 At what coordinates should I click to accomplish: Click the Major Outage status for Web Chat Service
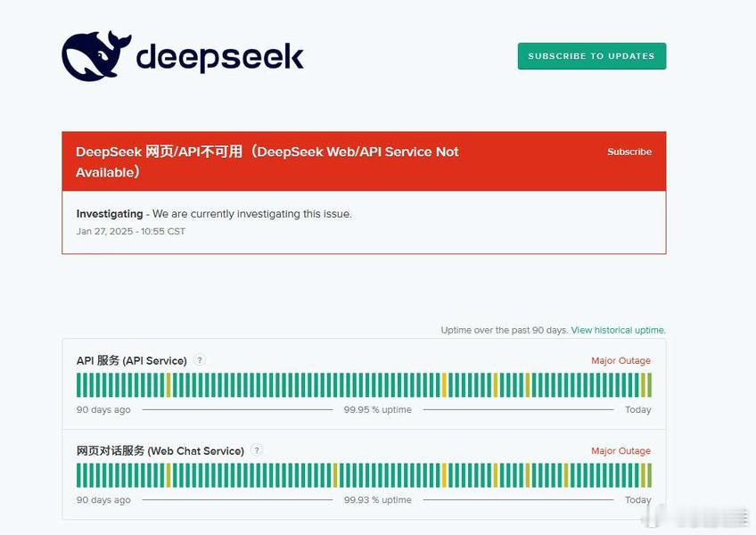pos(621,450)
